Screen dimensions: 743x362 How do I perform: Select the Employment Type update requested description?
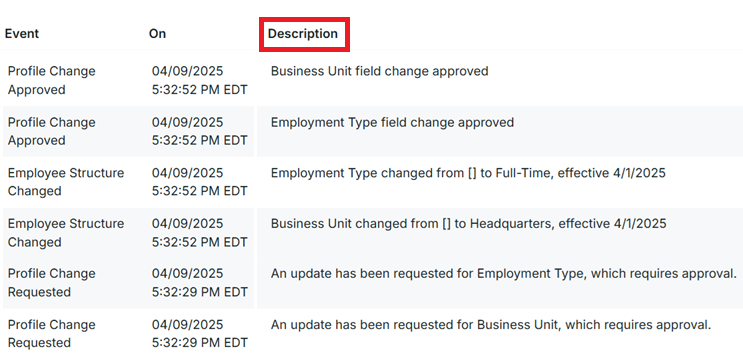tap(504, 273)
